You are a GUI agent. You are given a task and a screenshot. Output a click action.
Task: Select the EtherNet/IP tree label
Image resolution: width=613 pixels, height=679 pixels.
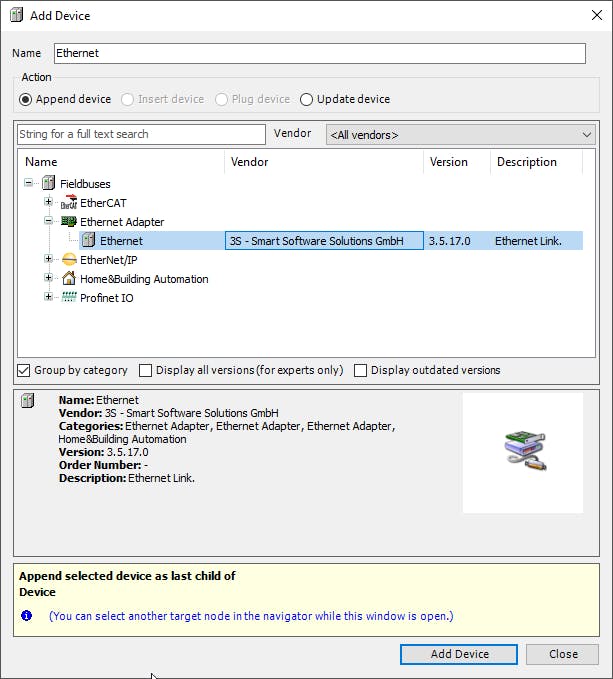[x=109, y=260]
